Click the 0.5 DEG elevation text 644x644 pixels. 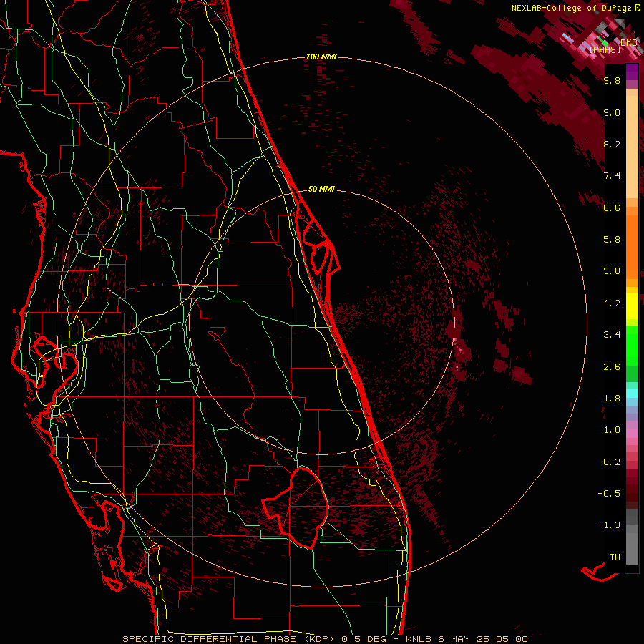click(x=364, y=639)
